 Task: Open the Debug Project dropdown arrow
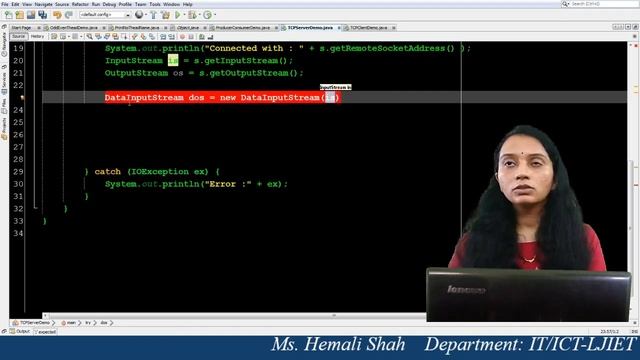coord(200,15)
